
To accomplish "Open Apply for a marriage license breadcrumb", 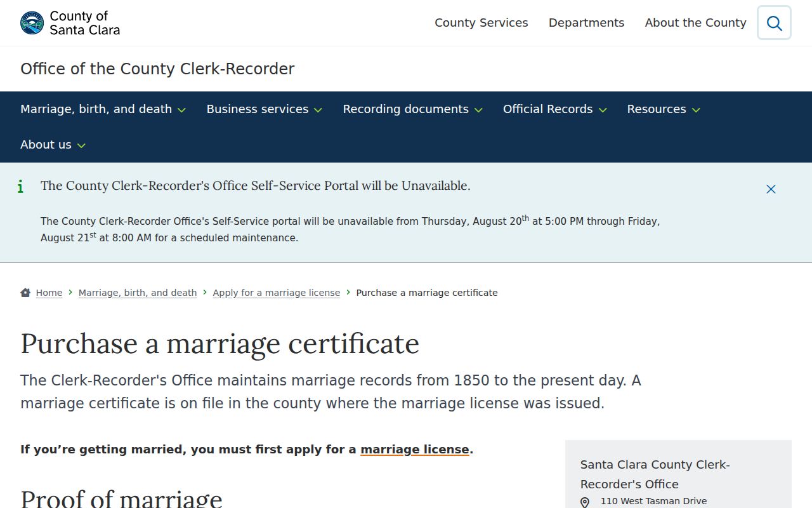I will pos(277,293).
